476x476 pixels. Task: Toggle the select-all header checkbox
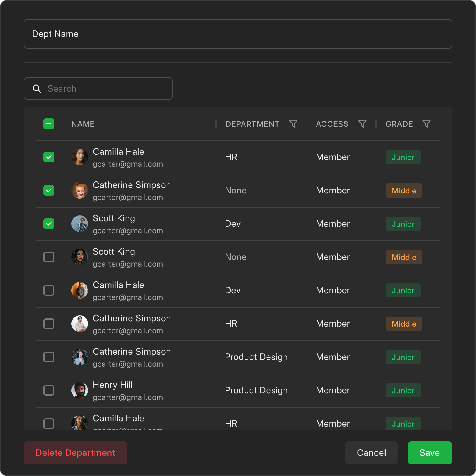(49, 124)
